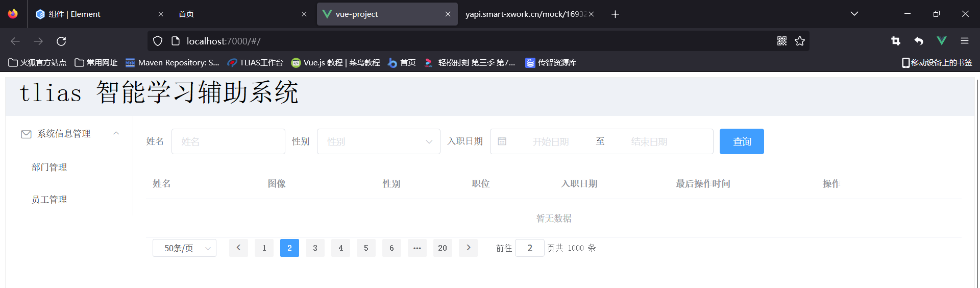
Task: Open the 性别 dropdown selector
Action: coord(378,141)
